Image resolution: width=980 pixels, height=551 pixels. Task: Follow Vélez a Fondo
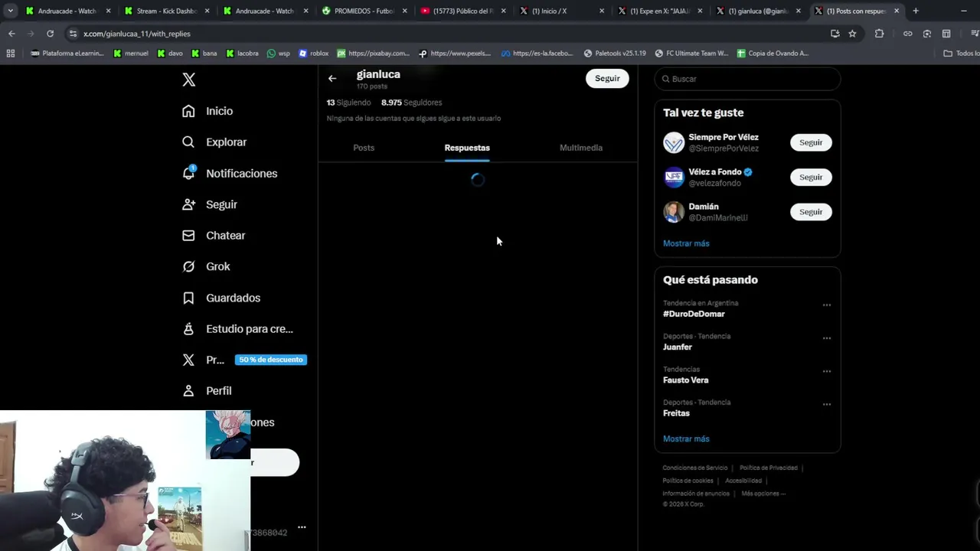click(811, 178)
